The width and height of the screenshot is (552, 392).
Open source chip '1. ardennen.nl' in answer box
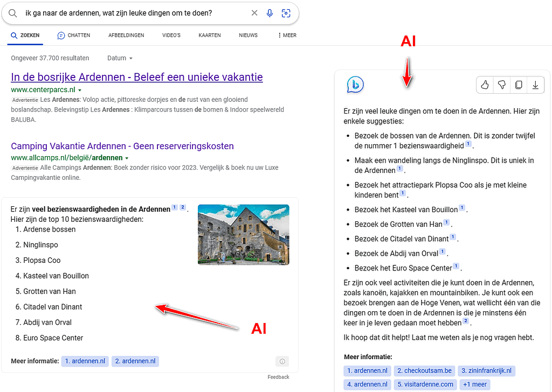tap(85, 361)
